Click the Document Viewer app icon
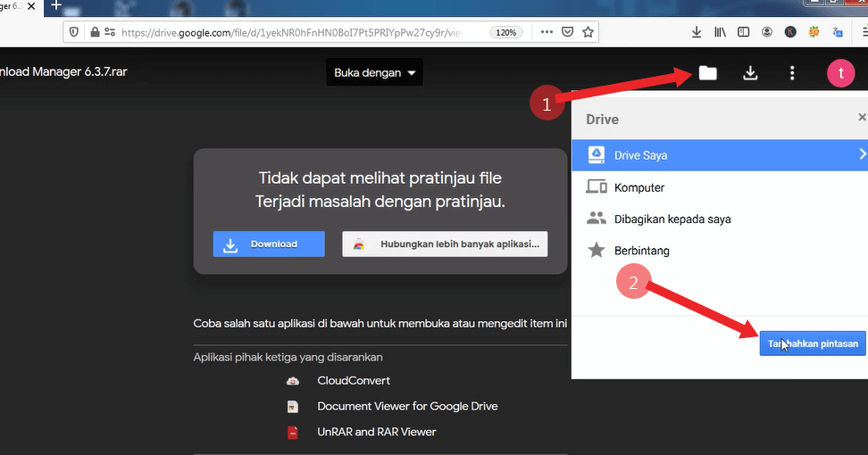 click(x=293, y=406)
